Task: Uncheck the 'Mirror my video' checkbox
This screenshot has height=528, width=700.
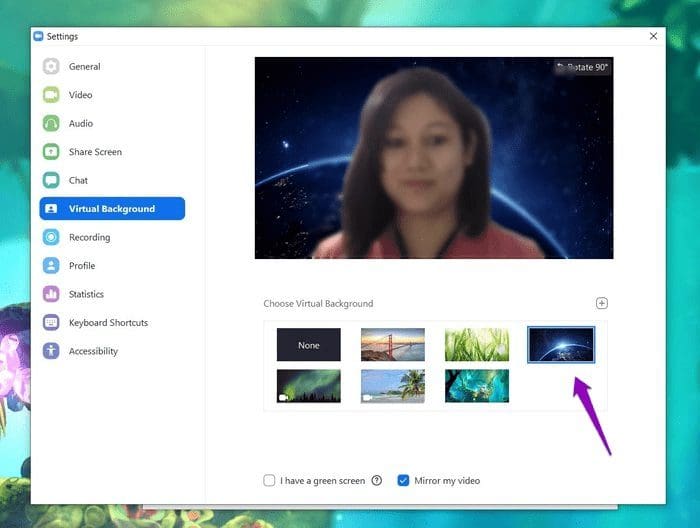Action: point(403,481)
